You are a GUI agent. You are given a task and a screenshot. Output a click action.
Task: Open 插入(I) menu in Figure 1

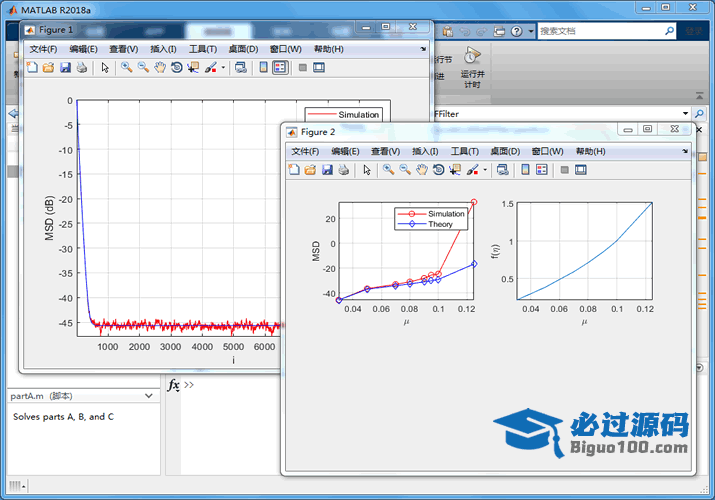pos(163,49)
